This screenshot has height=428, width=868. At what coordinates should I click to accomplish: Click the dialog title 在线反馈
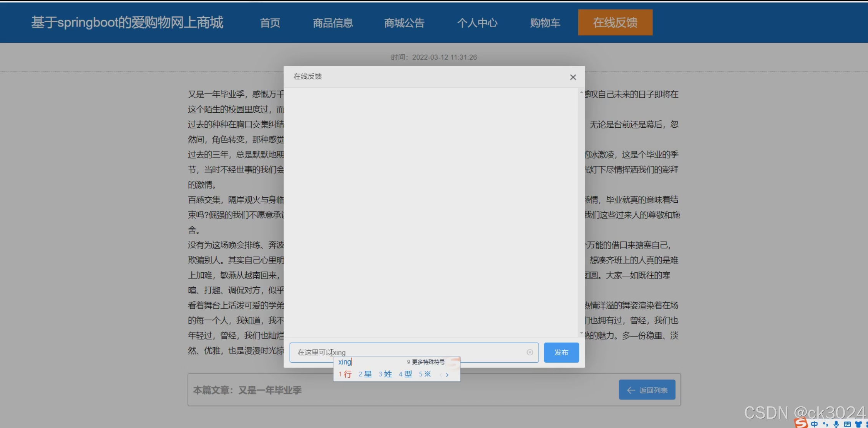point(308,77)
